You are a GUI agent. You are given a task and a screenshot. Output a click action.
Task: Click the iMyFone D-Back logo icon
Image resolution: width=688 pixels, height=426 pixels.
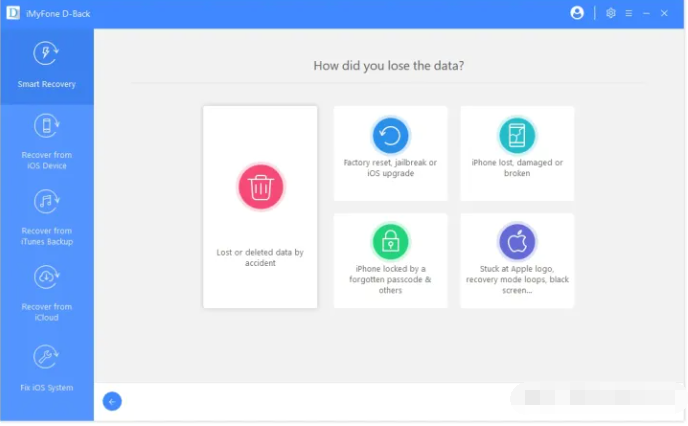pos(13,13)
